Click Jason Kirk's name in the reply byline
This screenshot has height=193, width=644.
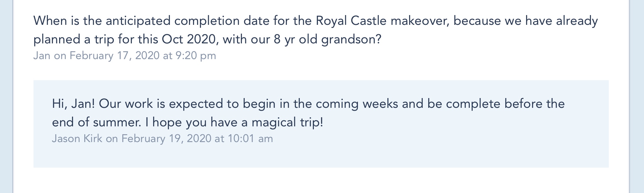[x=77, y=139]
